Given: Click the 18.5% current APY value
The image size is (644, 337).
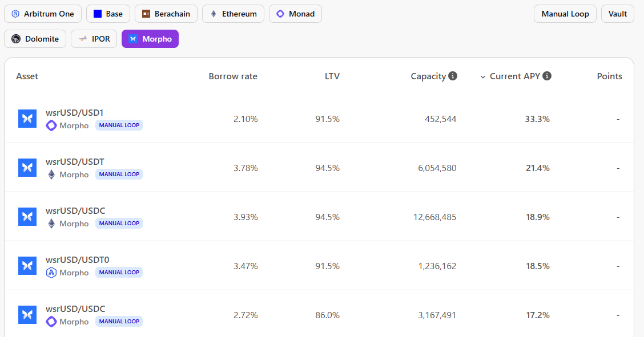Looking at the screenshot, I should click(x=538, y=266).
